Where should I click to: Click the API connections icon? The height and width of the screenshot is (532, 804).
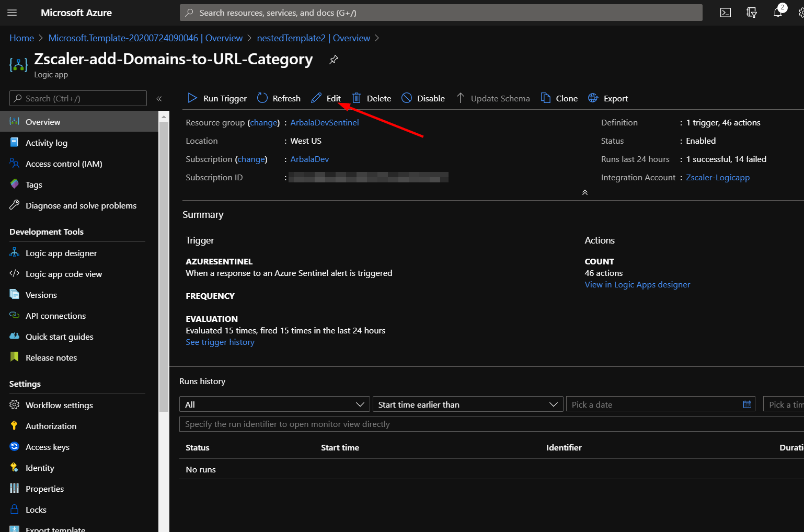pos(14,315)
